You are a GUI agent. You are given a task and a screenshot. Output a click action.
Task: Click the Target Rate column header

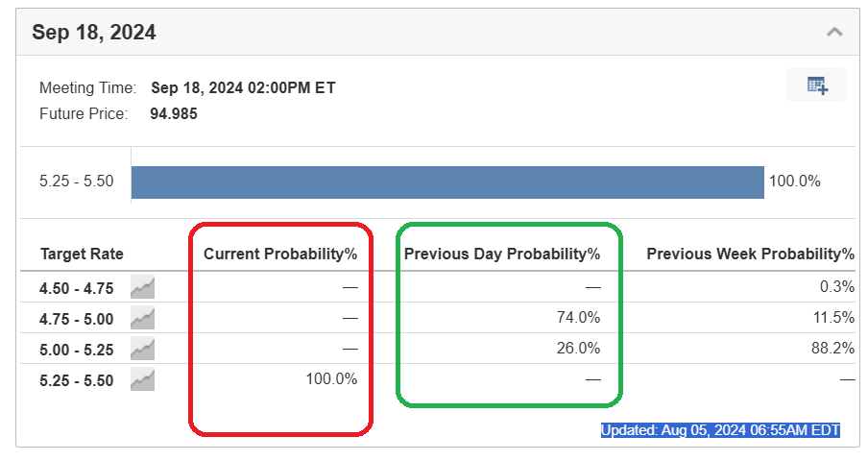tap(82, 255)
